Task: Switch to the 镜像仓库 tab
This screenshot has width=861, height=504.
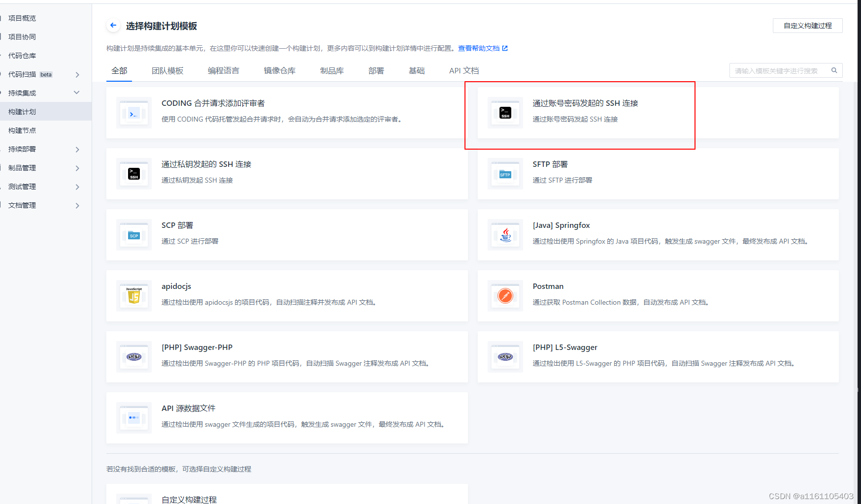Action: pyautogui.click(x=280, y=70)
